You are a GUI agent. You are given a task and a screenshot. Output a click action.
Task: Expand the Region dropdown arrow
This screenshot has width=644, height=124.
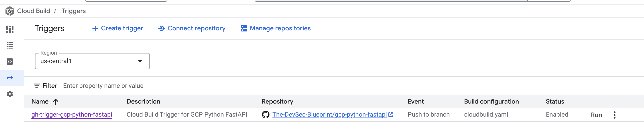(x=140, y=61)
